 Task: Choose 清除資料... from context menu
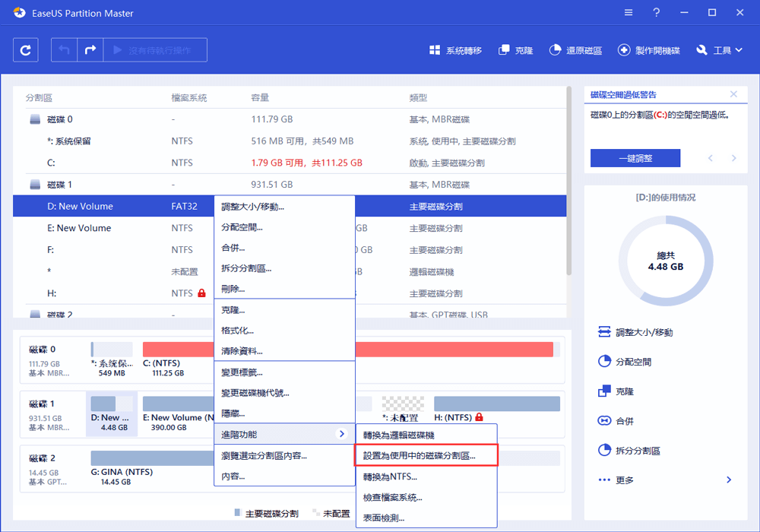(284, 351)
